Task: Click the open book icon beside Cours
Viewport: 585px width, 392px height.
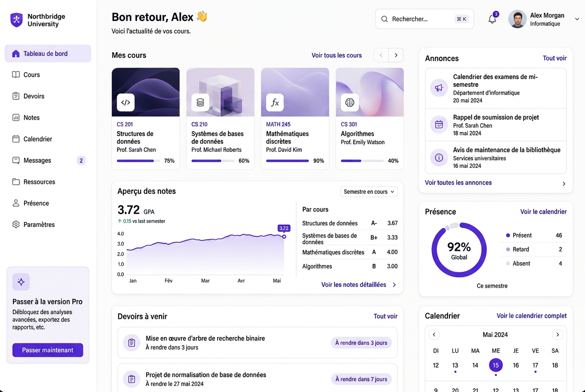Action: (16, 75)
